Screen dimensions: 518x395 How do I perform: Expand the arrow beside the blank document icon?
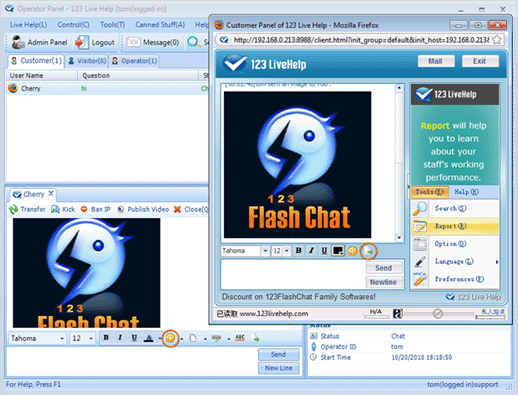(x=205, y=339)
